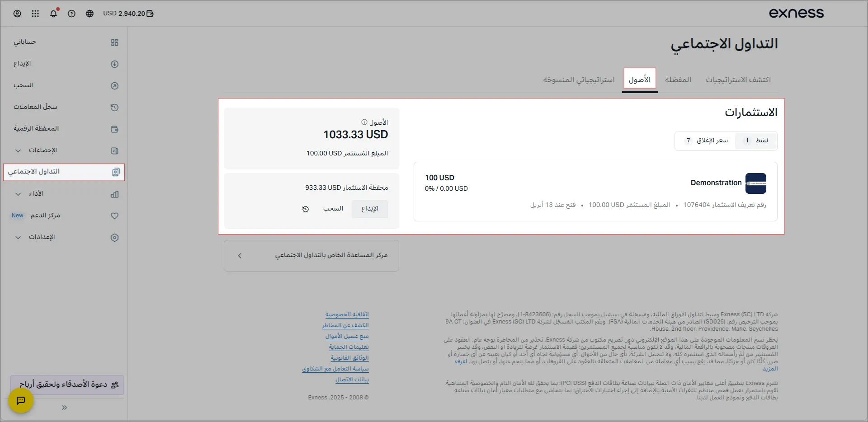Open منع غسيل الأموال link
868x422 pixels.
[347, 336]
